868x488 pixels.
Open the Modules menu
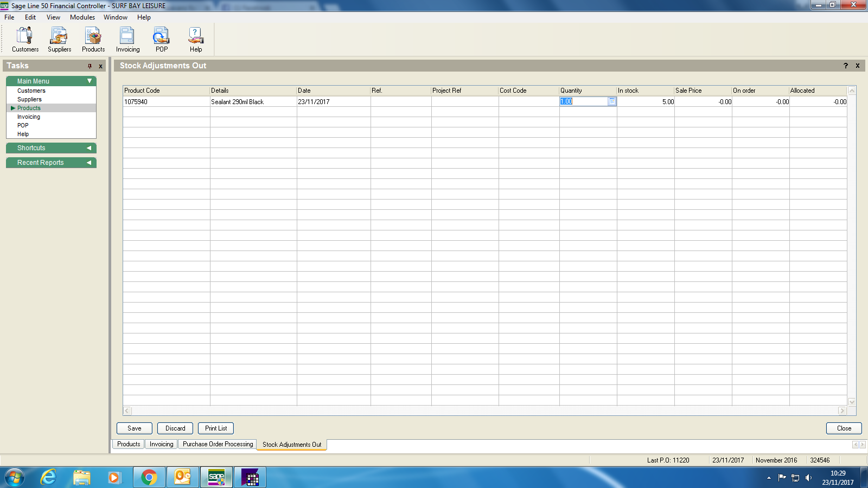pyautogui.click(x=82, y=17)
